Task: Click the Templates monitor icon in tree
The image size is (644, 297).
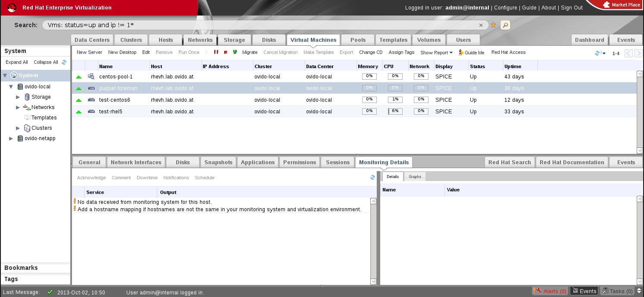Action: point(27,118)
